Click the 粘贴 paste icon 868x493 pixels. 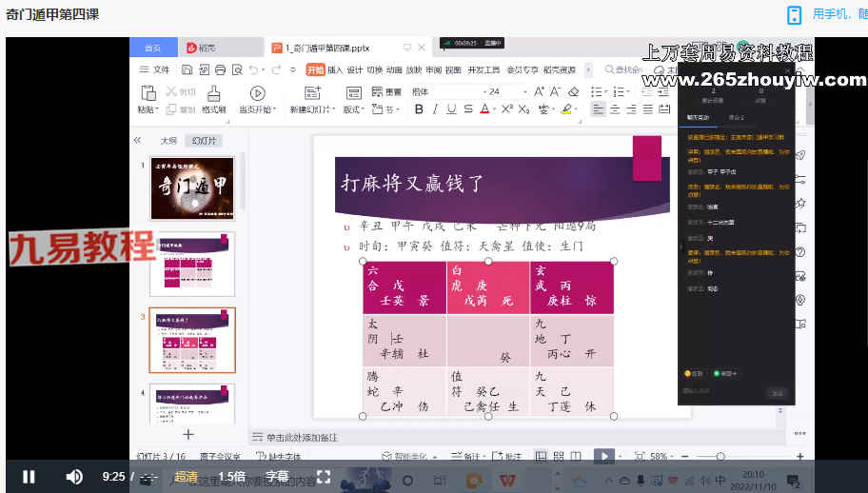tap(148, 92)
